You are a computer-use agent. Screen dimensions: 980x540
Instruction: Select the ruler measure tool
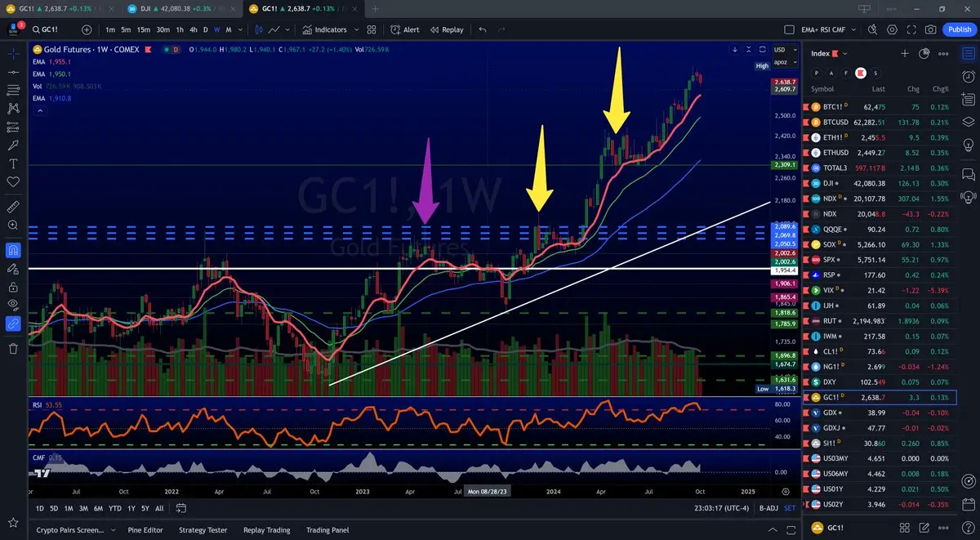pos(13,207)
